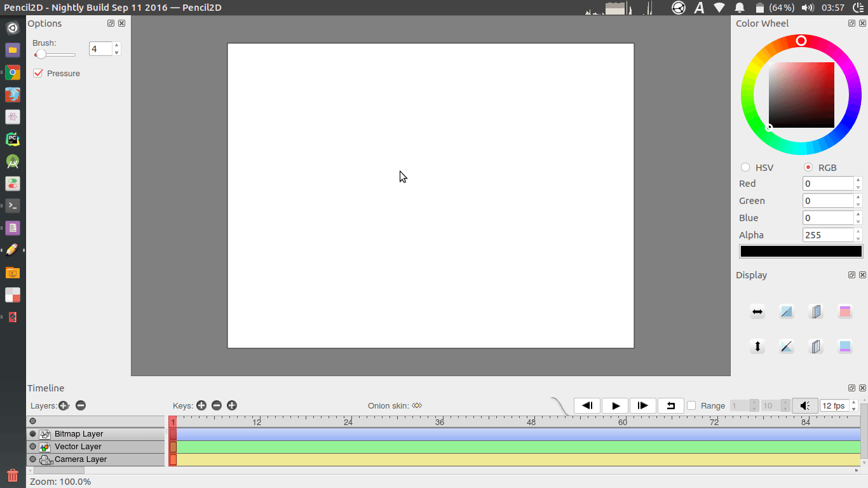Uncheck the Pressure checkbox
Screen dimensions: 868x488
[x=38, y=73]
